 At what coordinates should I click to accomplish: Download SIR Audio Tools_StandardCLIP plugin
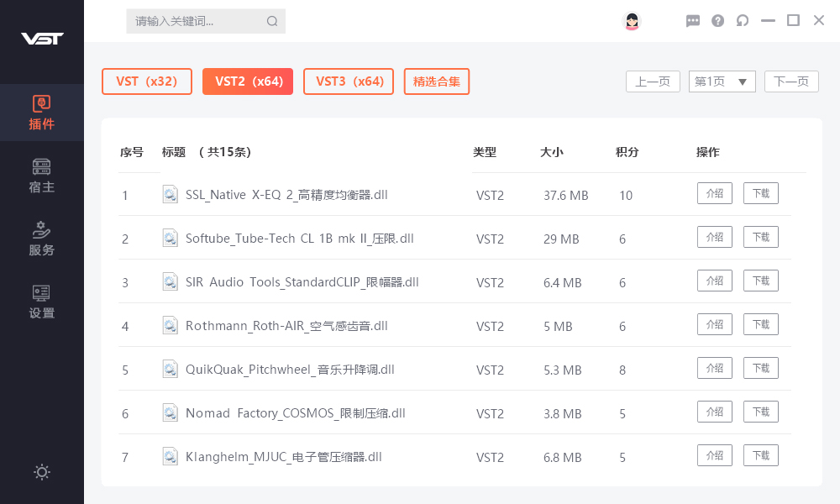pyautogui.click(x=761, y=281)
